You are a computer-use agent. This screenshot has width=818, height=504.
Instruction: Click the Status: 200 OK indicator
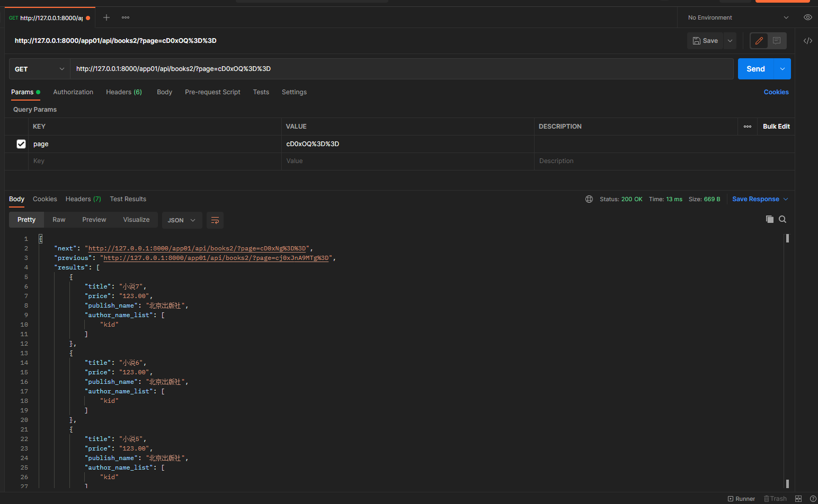coord(621,199)
